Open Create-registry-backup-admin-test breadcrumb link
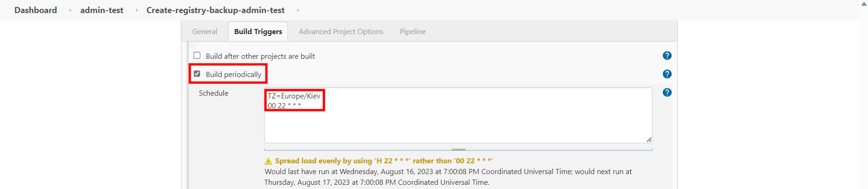The image size is (868, 189). [x=215, y=10]
